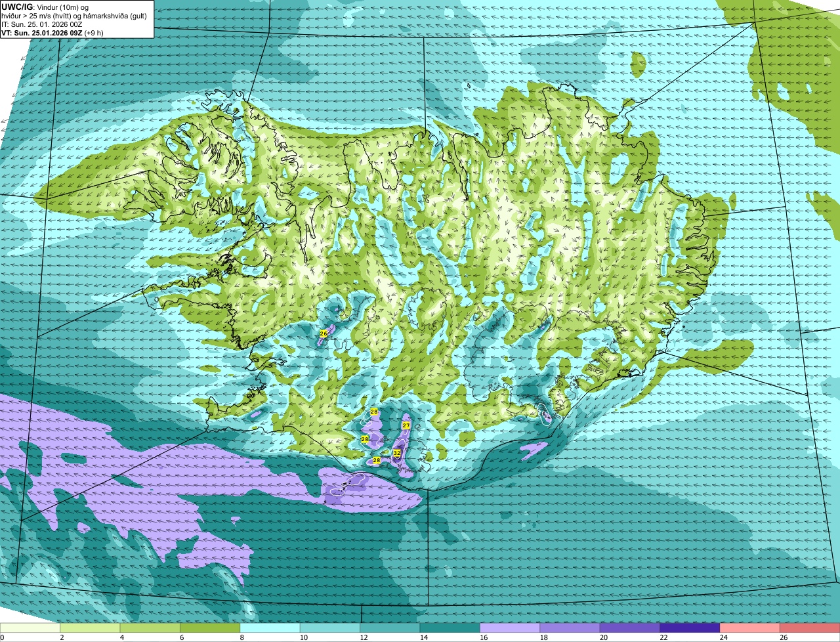Click the 'VT: Sun. 25.01.2026 09Z (+9 h)' line

coord(52,33)
